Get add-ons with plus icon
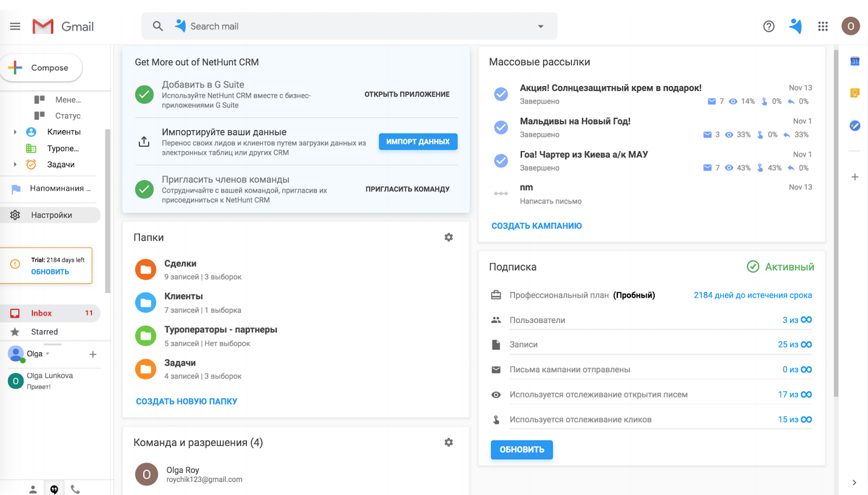The height and width of the screenshot is (495, 868). pos(855,177)
